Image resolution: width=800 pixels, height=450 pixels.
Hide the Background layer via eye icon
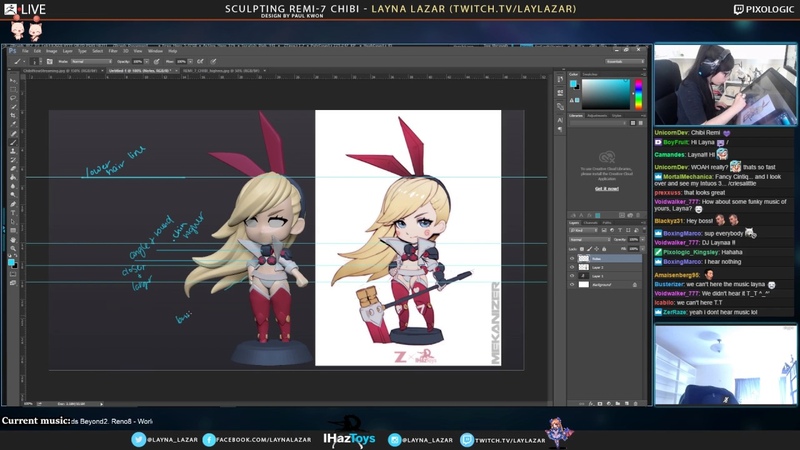[573, 285]
